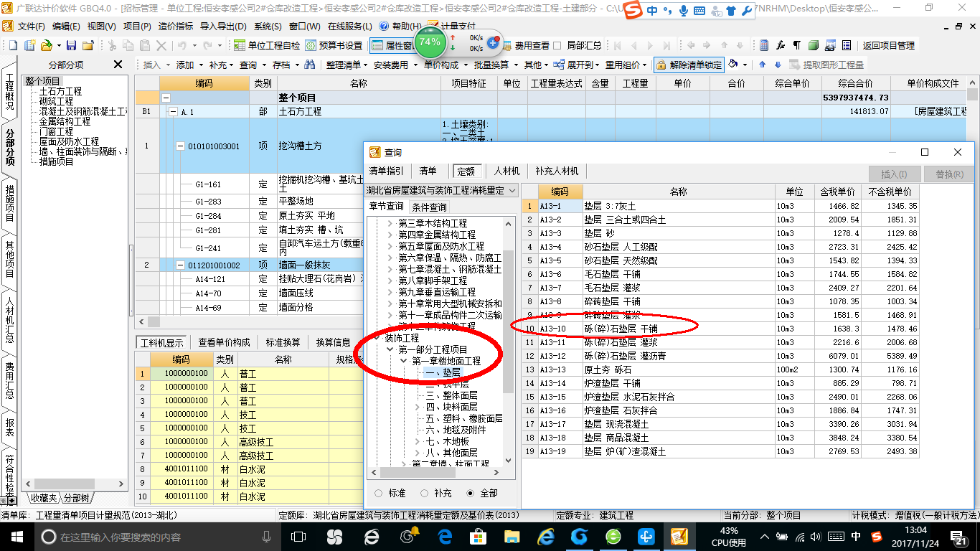Click the 费用查看 fee view button
980x551 pixels.
click(525, 45)
